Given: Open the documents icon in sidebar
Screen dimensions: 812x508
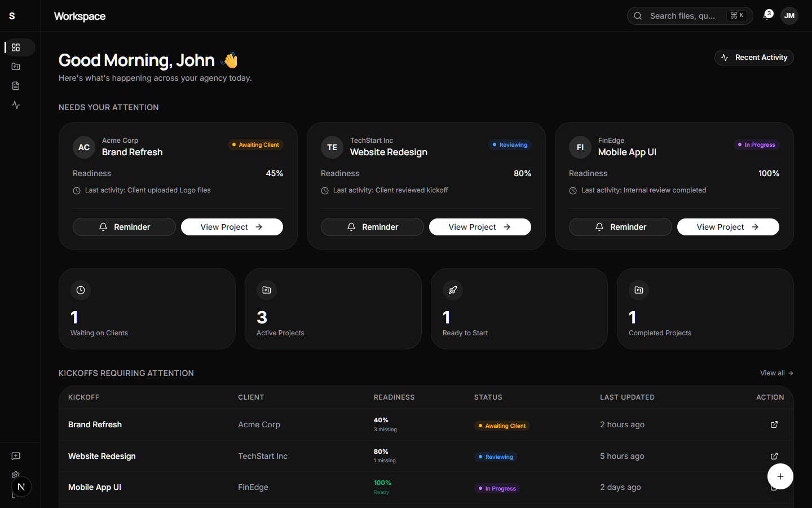Looking at the screenshot, I should (x=16, y=86).
